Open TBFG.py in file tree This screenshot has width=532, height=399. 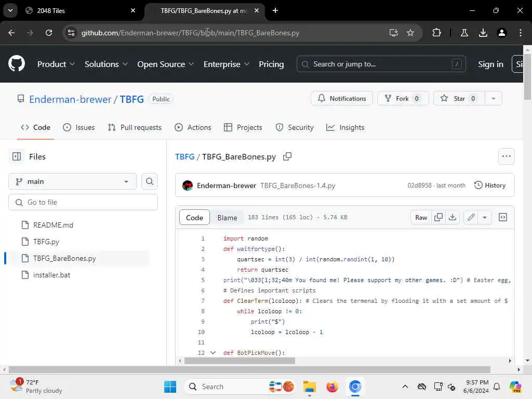(x=46, y=242)
